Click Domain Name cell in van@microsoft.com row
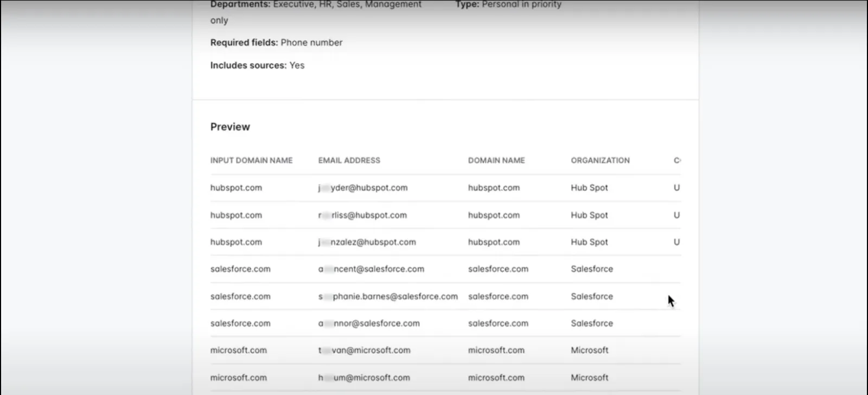This screenshot has width=868, height=395. [x=496, y=350]
